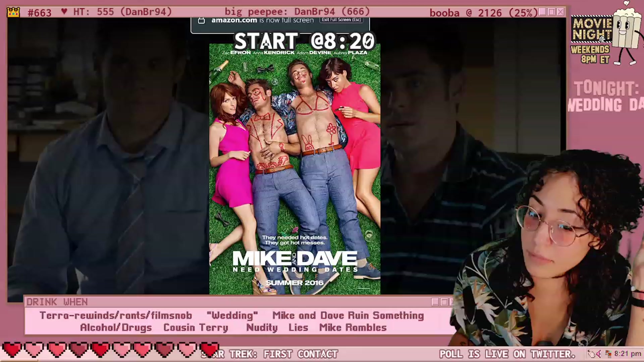Click "booba @ 2126 (25%)" text
The height and width of the screenshot is (362, 644).
click(483, 13)
